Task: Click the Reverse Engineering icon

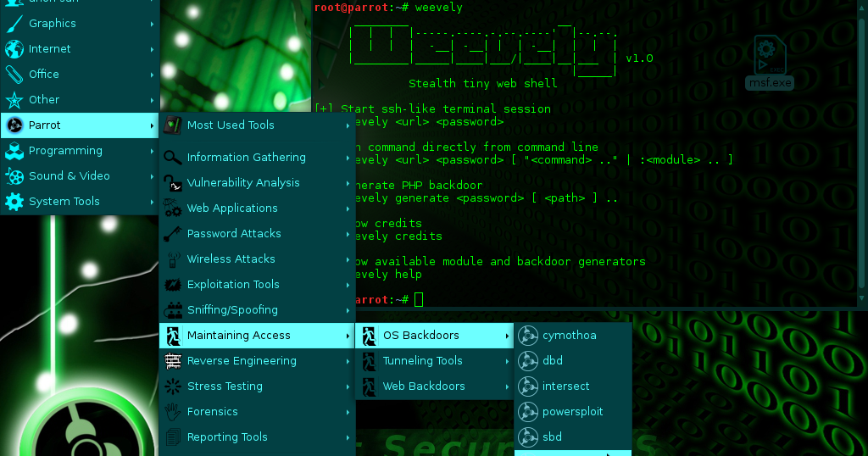Action: 173,361
